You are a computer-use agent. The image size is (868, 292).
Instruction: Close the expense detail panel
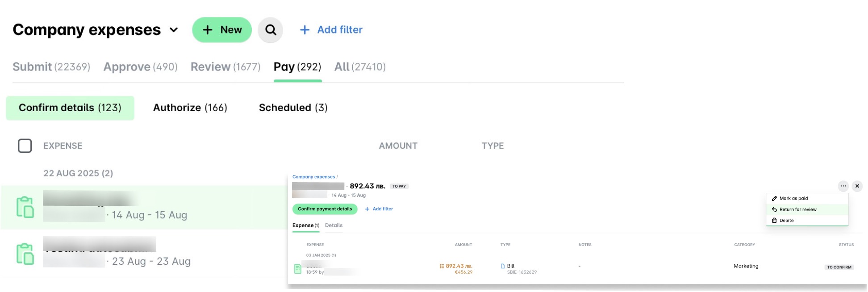coord(857,186)
